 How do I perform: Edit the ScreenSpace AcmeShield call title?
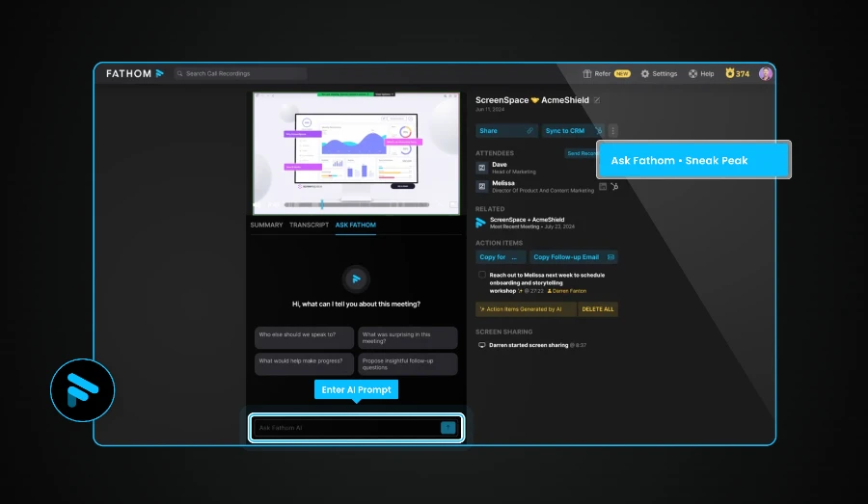[x=597, y=100]
